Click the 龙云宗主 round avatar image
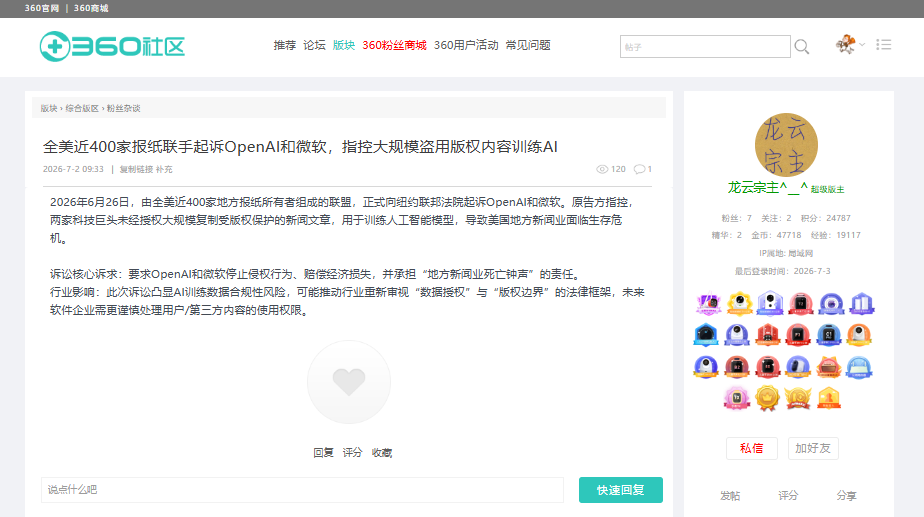 786,145
